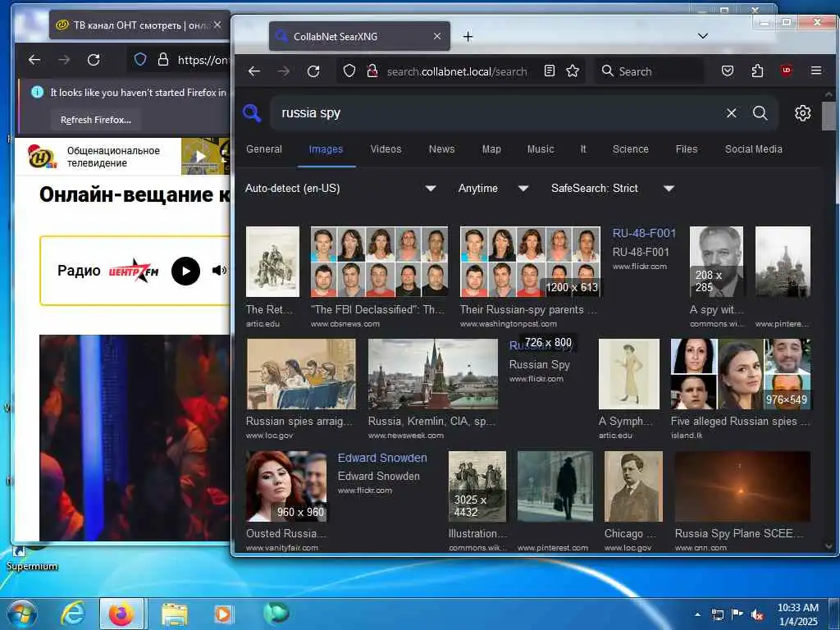Open the Pocket save icon
This screenshot has height=630, width=840.
click(728, 71)
